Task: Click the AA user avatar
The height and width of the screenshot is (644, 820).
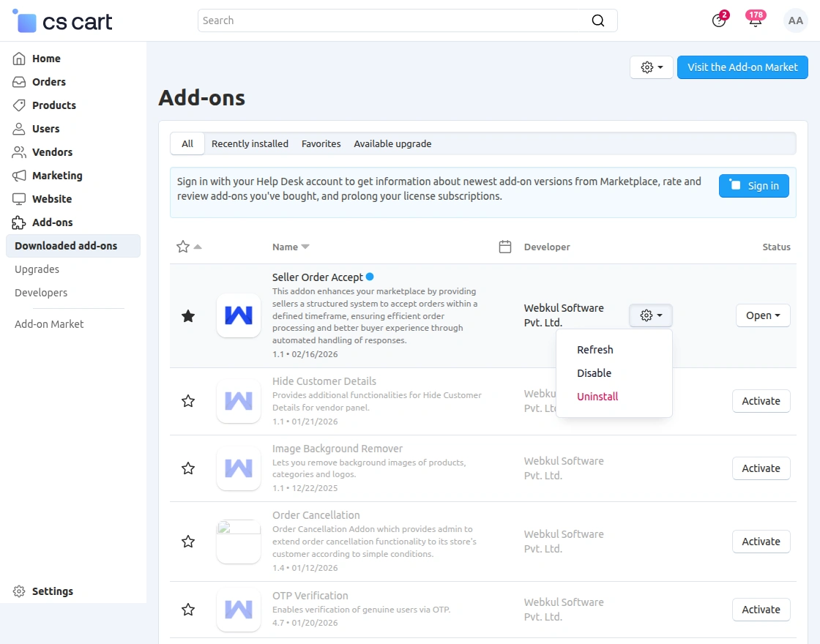Action: point(795,20)
